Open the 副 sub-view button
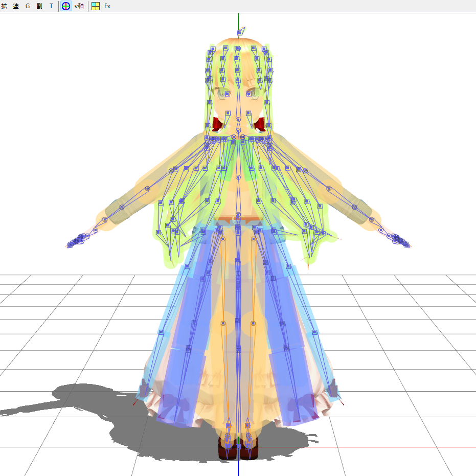The width and height of the screenshot is (476, 476). click(x=39, y=6)
